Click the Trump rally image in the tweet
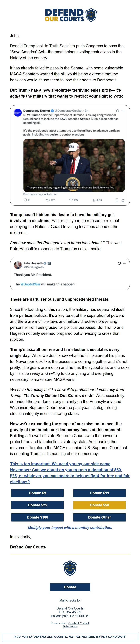This screenshot has height=644, width=140. (x=74, y=165)
